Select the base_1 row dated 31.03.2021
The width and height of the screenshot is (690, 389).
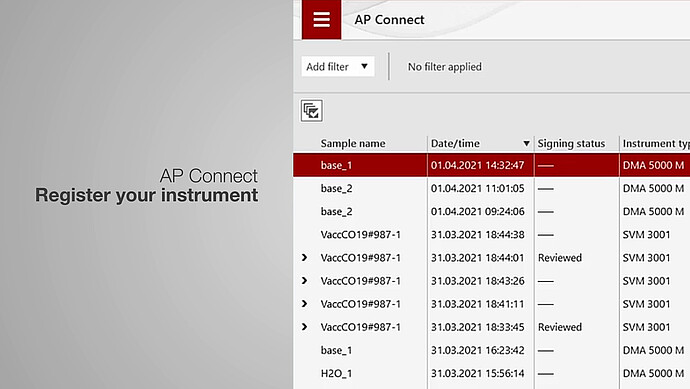click(492, 350)
